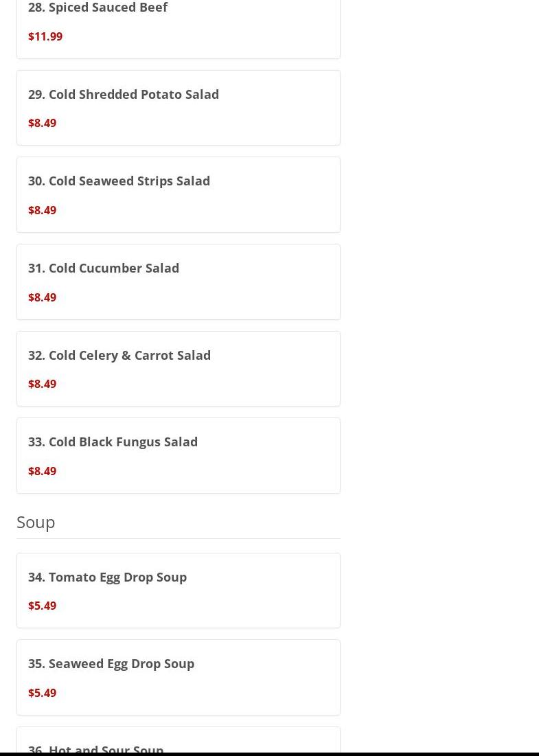Click the $11.99 price of Spiced Sauced Beef
The height and width of the screenshot is (756, 539).
(45, 36)
